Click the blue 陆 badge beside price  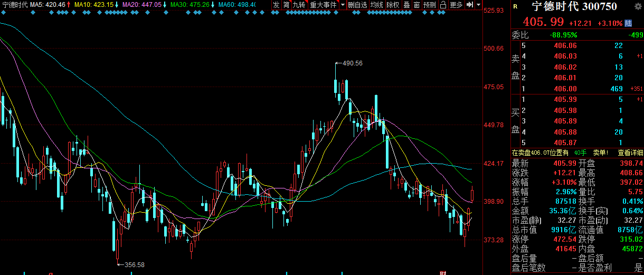tap(628, 23)
